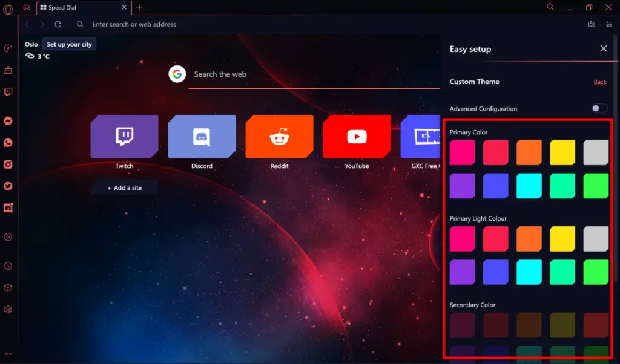The image size is (620, 364).
Task: Choose pink under Primary Light Colour
Action: click(x=462, y=239)
